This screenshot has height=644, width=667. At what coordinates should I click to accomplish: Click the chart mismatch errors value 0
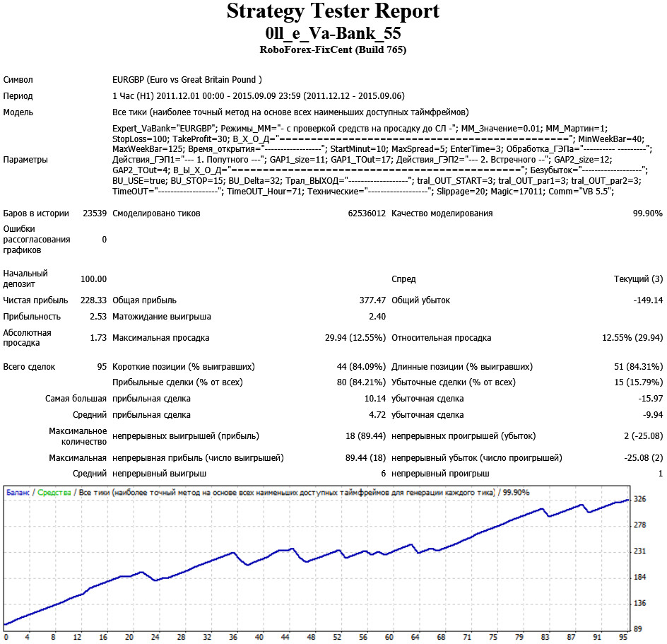click(x=105, y=239)
